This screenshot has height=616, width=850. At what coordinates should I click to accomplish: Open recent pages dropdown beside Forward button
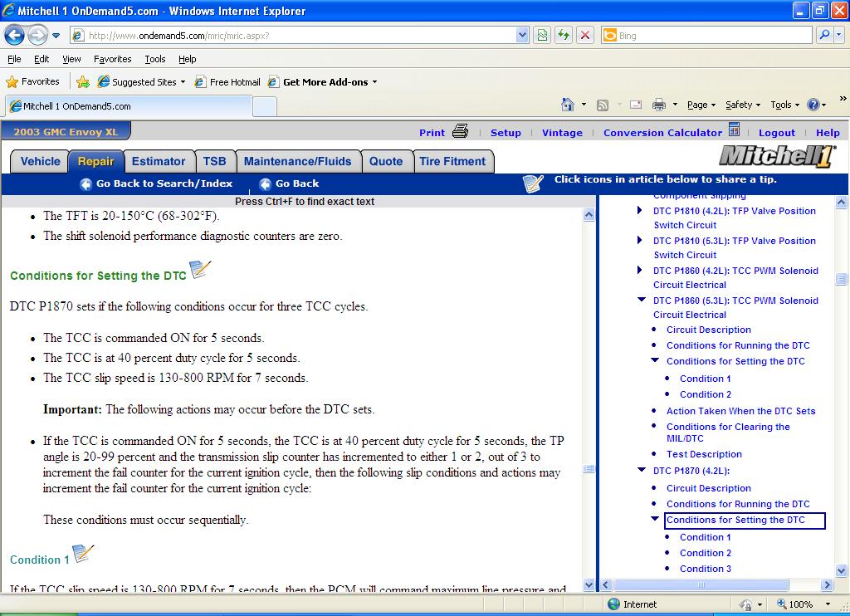tap(56, 36)
